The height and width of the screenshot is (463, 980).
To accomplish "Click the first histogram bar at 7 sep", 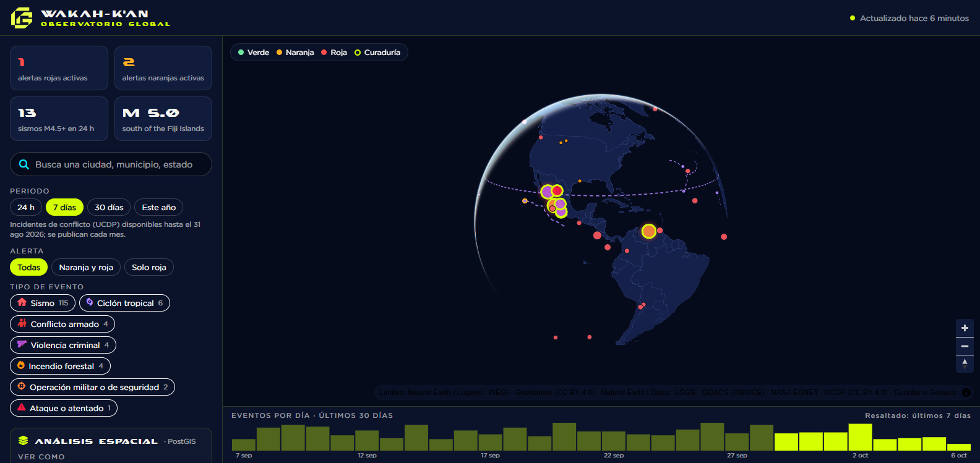I will coord(244,444).
